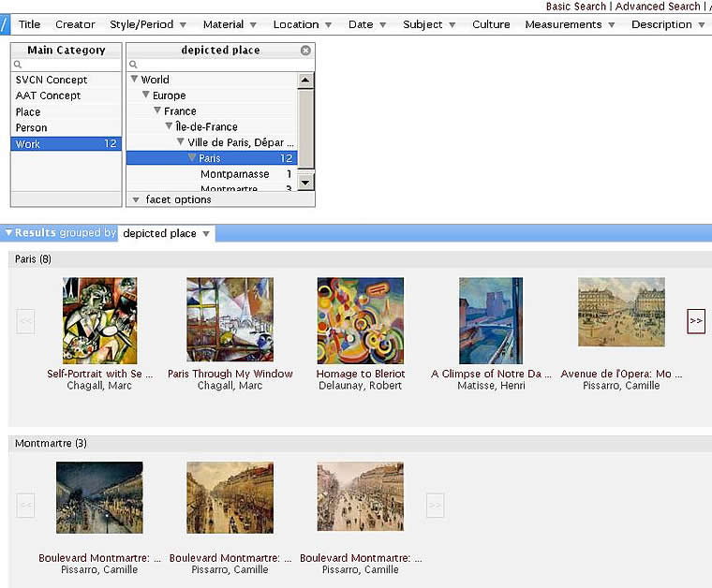Open the night Boulevard Montmartre thumbnail
Screen dimensions: 712x588
(x=99, y=497)
